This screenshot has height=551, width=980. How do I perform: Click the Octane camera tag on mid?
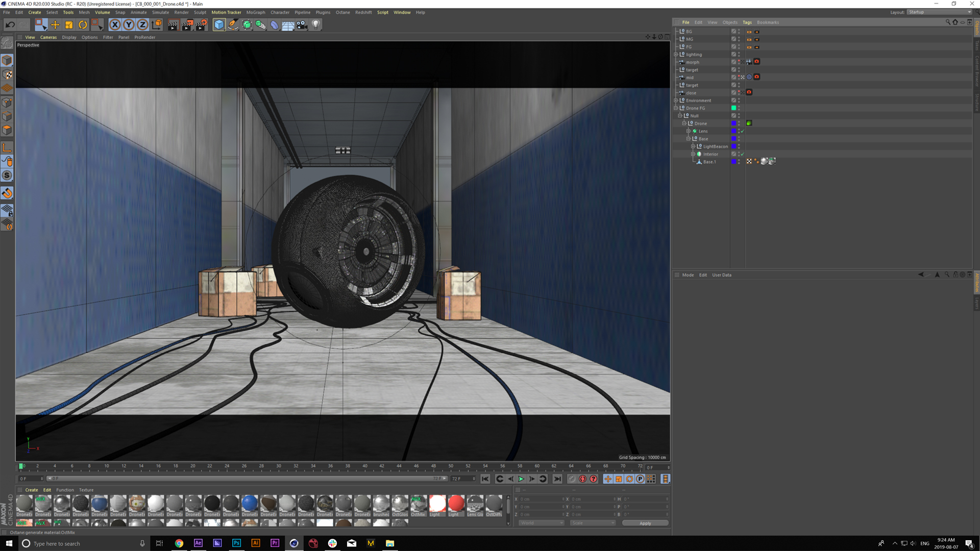757,77
